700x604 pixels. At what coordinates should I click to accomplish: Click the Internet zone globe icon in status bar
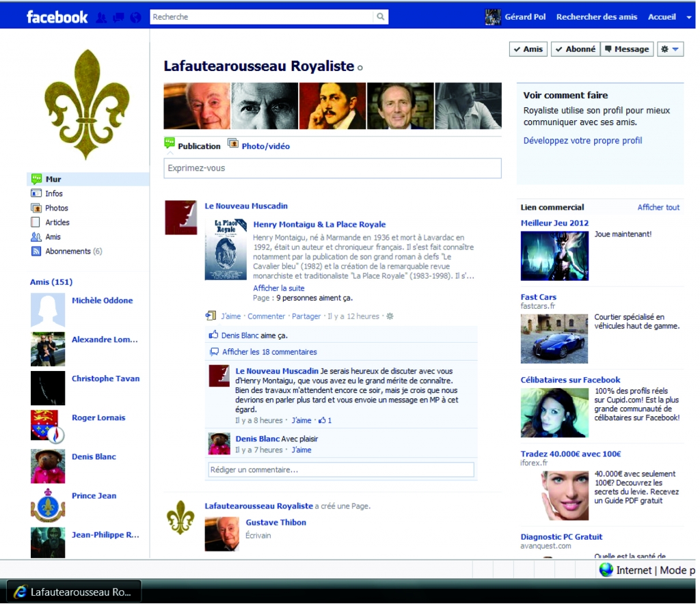pos(606,570)
